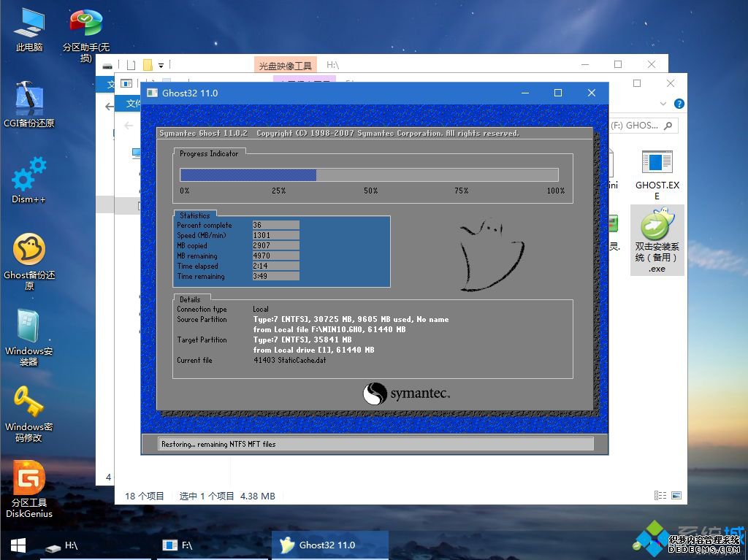
Task: Launch Ghost备份还原 desktop icon
Action: pos(29,261)
